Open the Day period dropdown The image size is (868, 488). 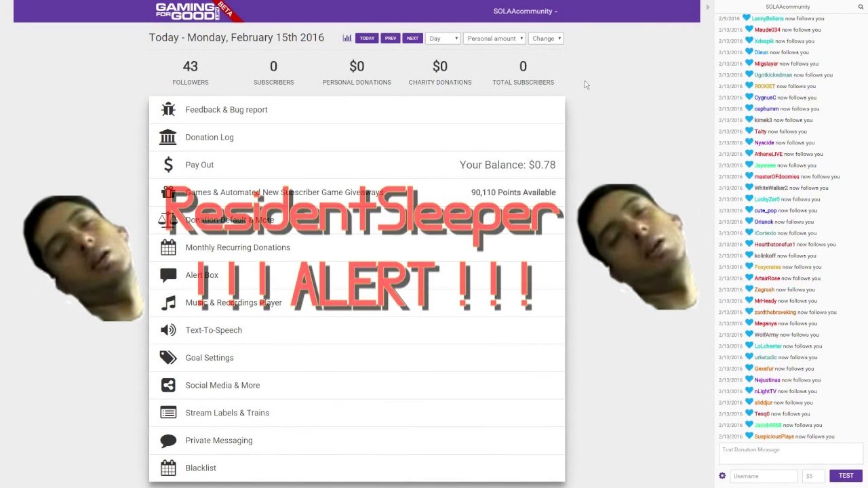click(443, 39)
